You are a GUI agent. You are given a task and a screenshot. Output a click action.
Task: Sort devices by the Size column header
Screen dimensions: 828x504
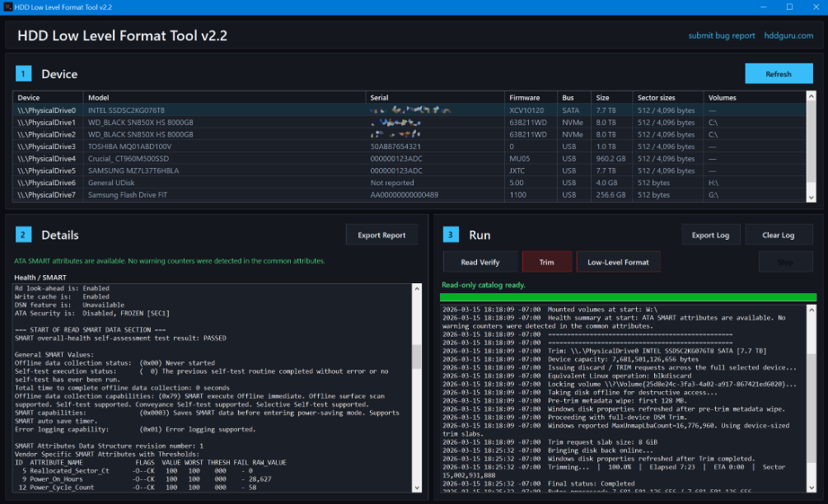pos(604,97)
